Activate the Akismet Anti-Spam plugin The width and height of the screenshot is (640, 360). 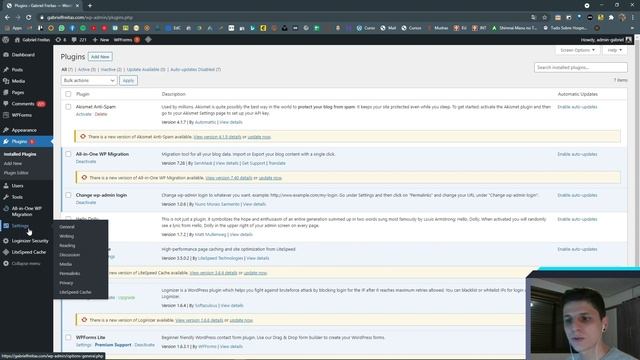pyautogui.click(x=84, y=114)
